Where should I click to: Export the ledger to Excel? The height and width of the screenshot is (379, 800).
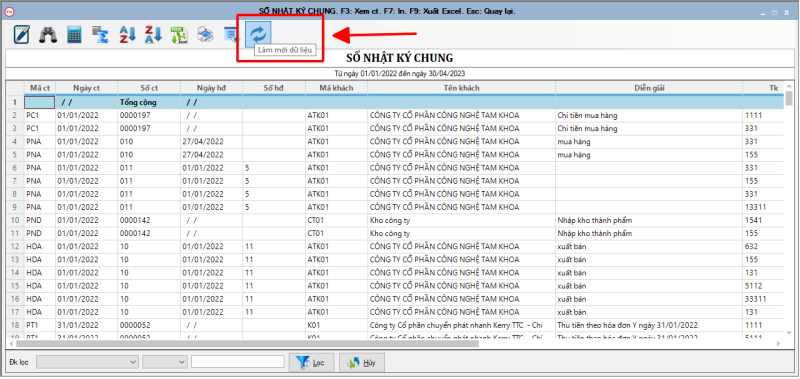click(180, 34)
